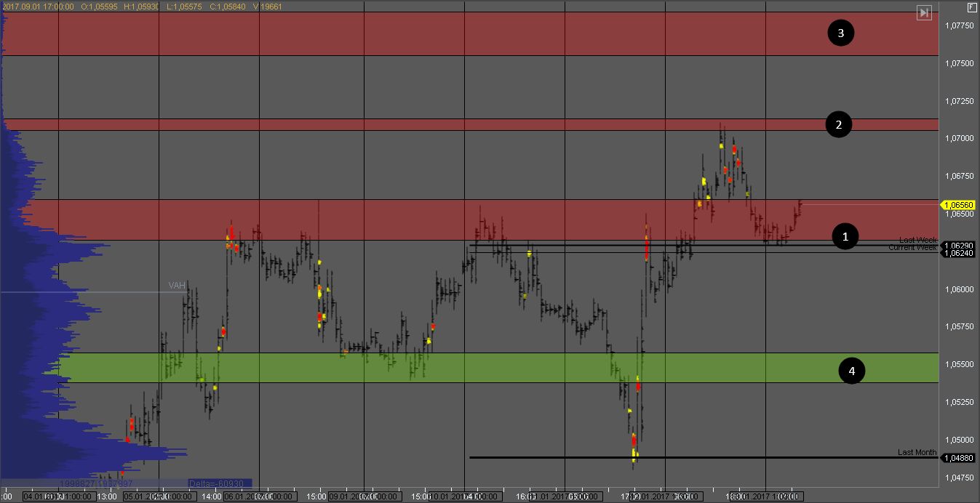Click the Delta=-60930 readout box
The height and width of the screenshot is (503, 980).
coord(219,483)
